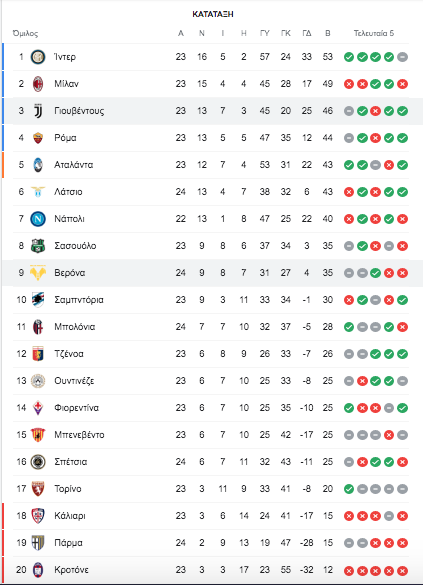Click the AC Milan club crest

38,84
